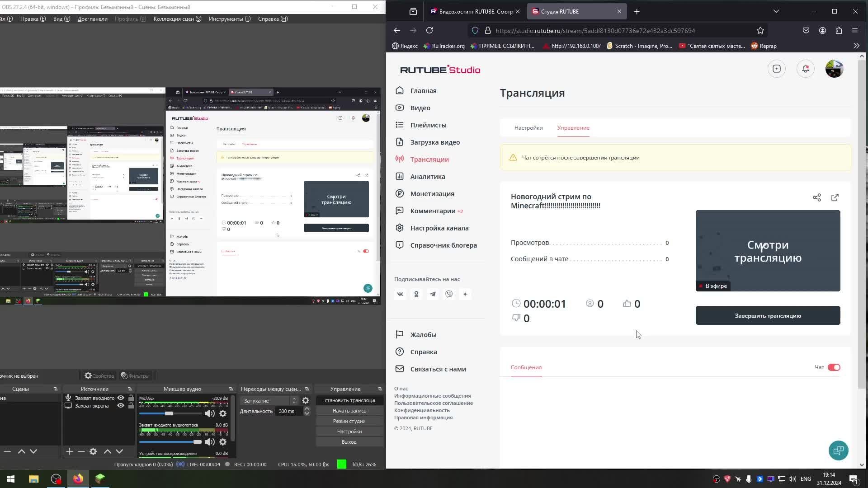Turn off the Чат switch above messages
The image size is (868, 488).
click(x=834, y=367)
